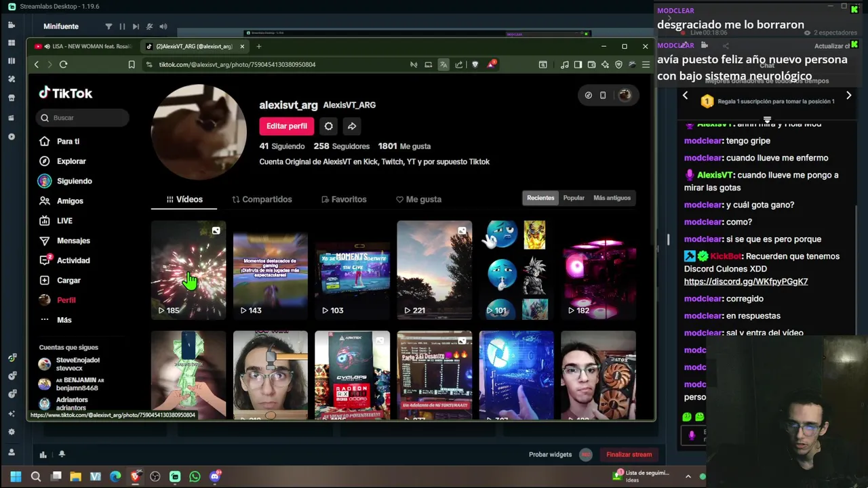Click Probar widgets
Image resolution: width=868 pixels, height=488 pixels.
550,455
